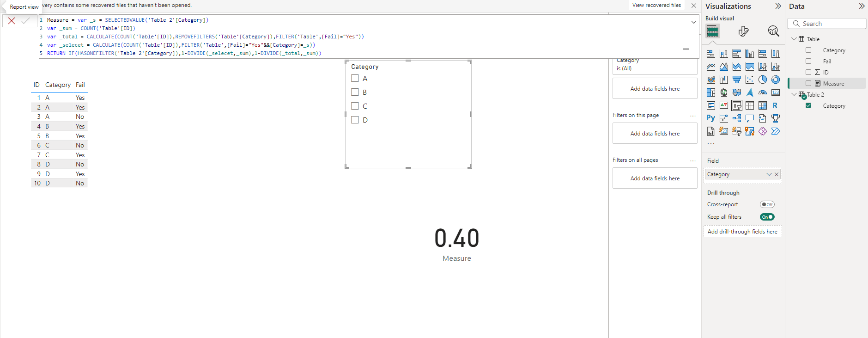Open Filters on this page options
This screenshot has width=868, height=338.
coord(693,116)
